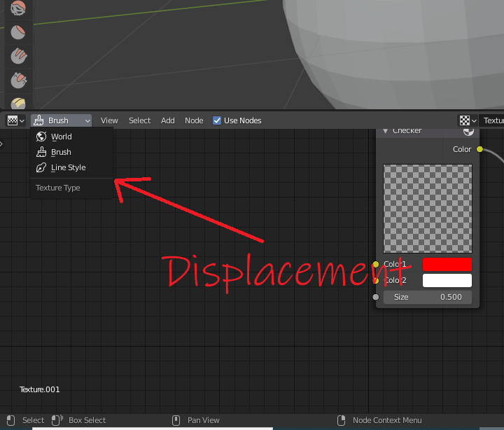Open the Add menu
This screenshot has width=504, height=430.
[x=168, y=120]
